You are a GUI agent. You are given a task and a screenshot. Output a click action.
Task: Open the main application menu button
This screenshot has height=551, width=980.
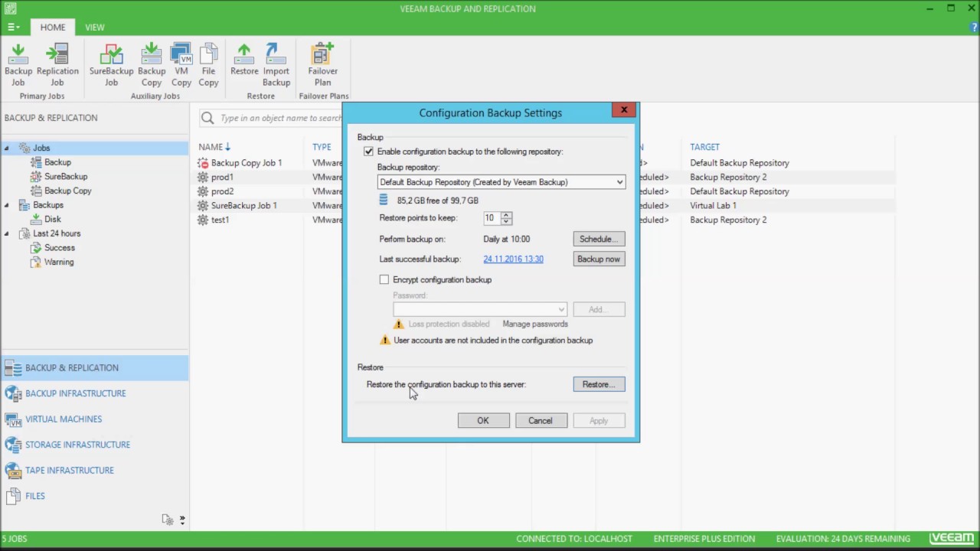(14, 28)
